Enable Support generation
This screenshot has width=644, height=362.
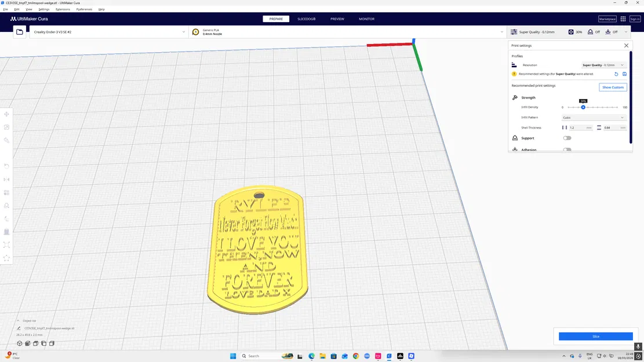coord(567,138)
